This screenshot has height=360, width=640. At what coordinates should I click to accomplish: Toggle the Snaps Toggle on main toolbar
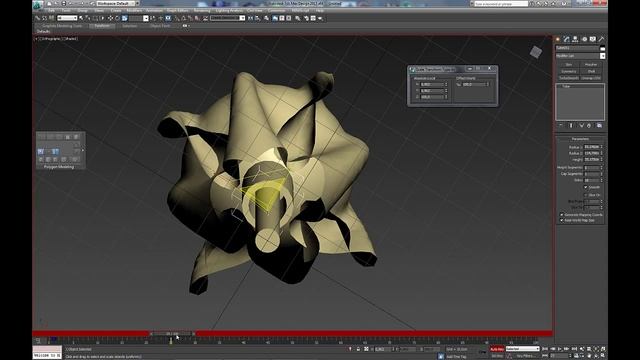pyautogui.click(x=177, y=18)
